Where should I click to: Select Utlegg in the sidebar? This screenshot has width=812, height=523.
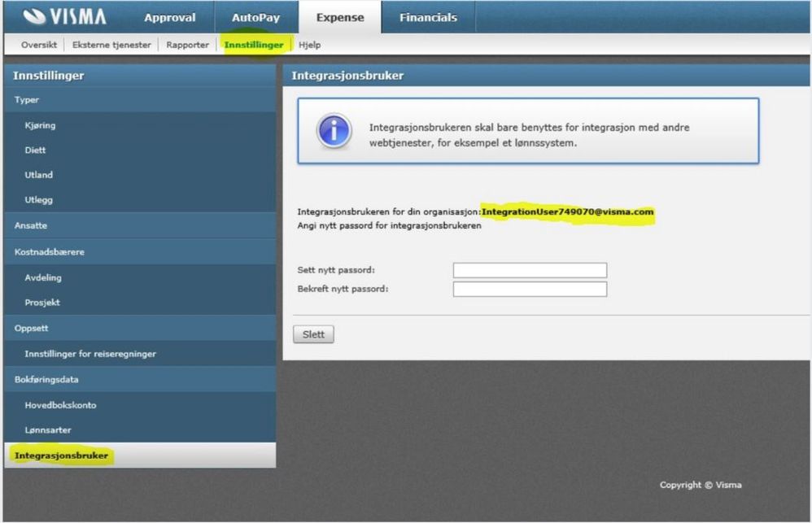coord(140,200)
